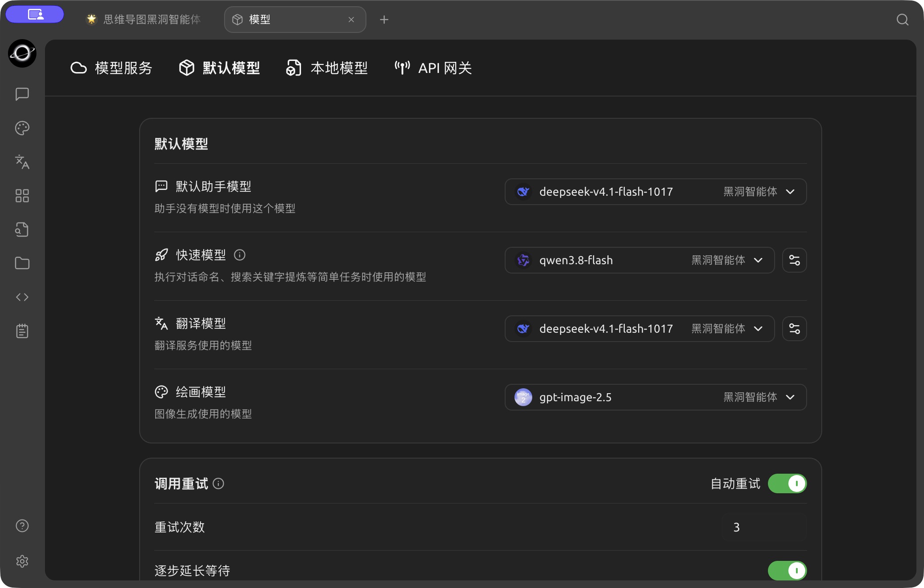The height and width of the screenshot is (588, 924).
Task: Open the 快速模型 qwen3.8-flash dropdown
Action: point(640,260)
